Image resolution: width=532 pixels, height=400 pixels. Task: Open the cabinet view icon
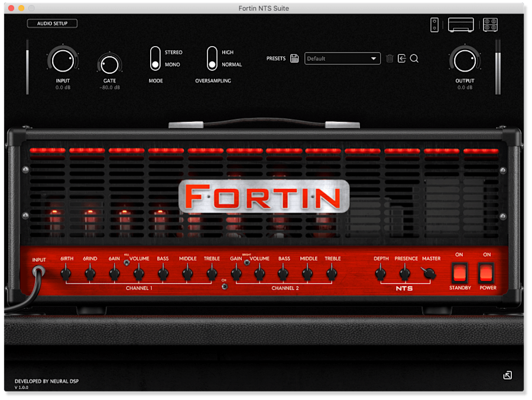point(490,25)
